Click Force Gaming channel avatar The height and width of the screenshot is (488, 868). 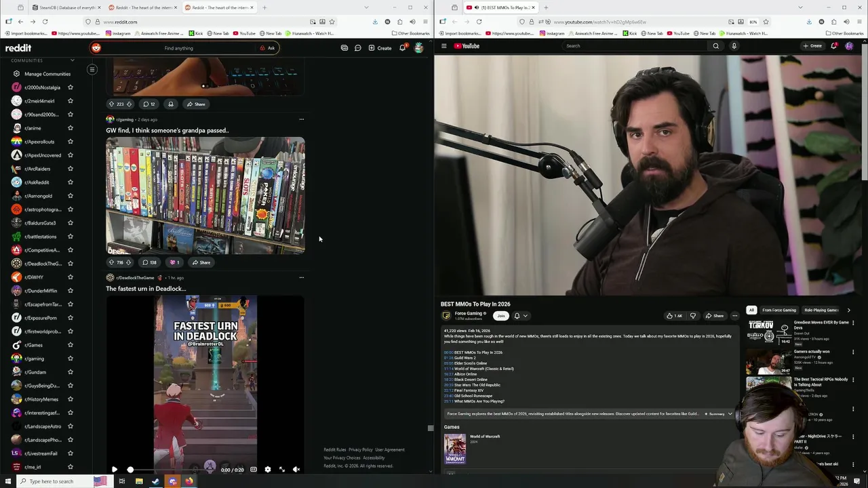(446, 316)
